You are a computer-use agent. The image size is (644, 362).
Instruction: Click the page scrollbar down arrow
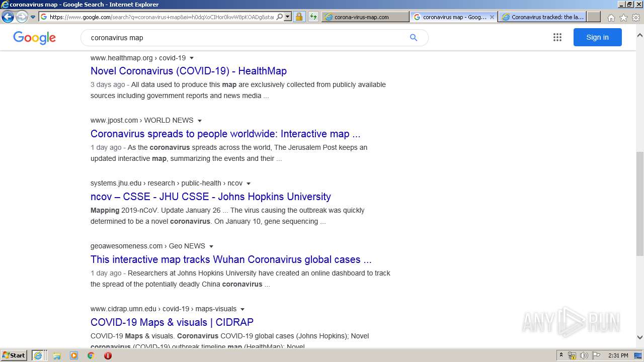(x=640, y=337)
